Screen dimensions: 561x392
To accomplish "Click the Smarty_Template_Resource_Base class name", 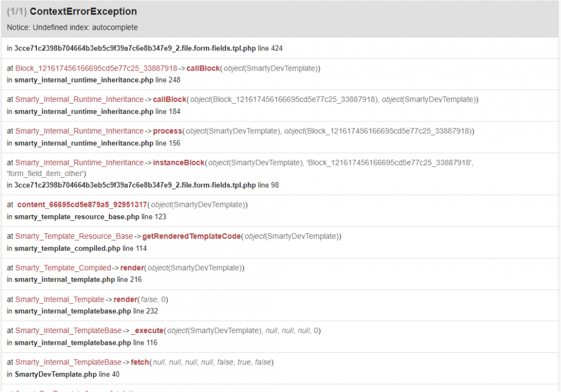I will (x=74, y=237).
